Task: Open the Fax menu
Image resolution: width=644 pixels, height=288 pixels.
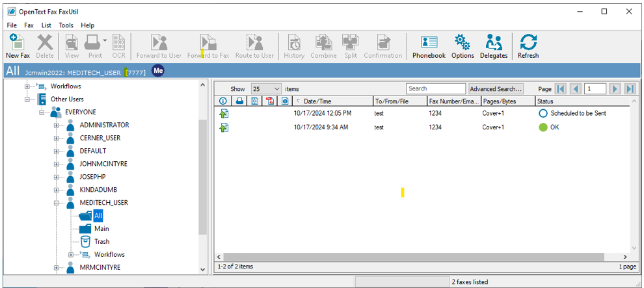Action: pos(29,25)
